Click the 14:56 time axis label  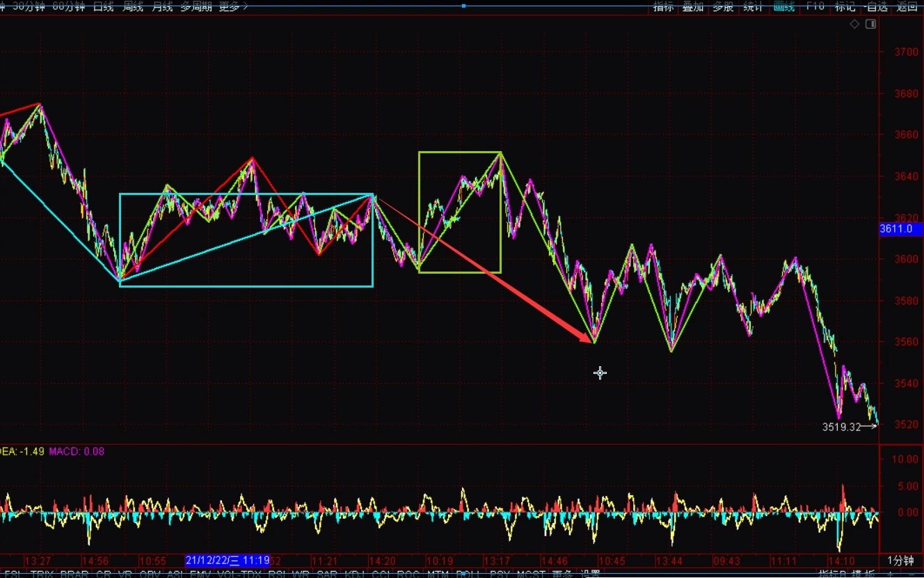(95, 561)
